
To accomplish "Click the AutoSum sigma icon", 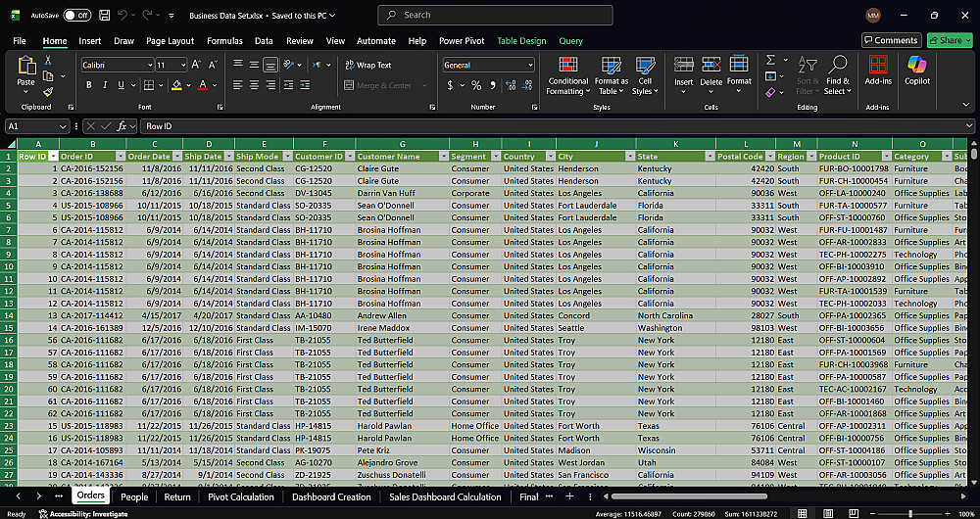I will 770,61.
